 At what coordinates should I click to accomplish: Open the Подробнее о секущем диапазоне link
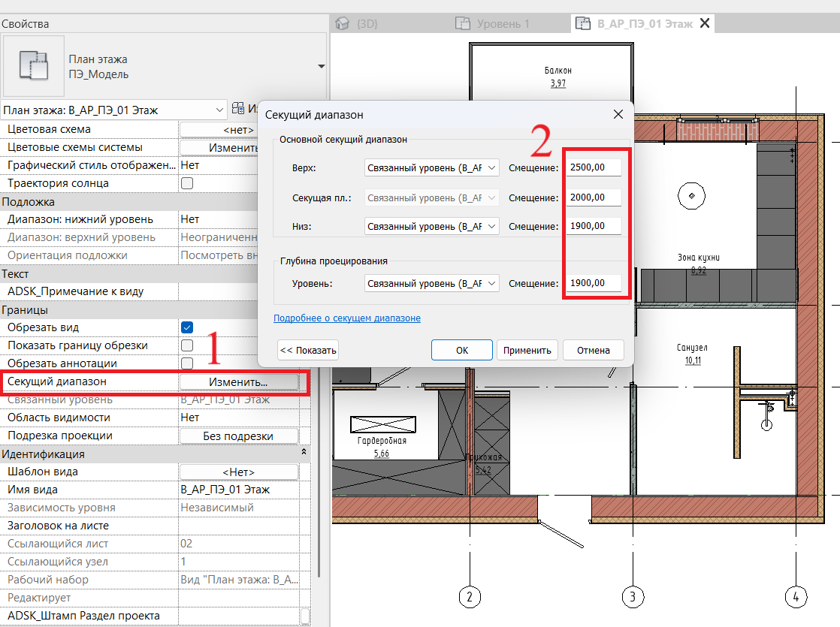click(347, 318)
